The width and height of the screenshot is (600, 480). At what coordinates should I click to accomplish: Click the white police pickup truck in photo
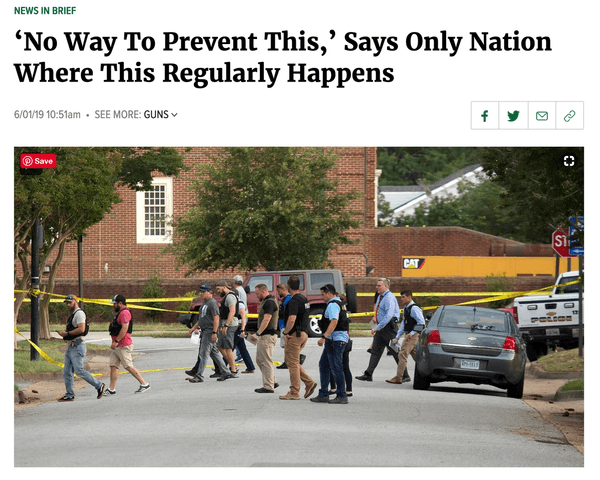[547, 315]
